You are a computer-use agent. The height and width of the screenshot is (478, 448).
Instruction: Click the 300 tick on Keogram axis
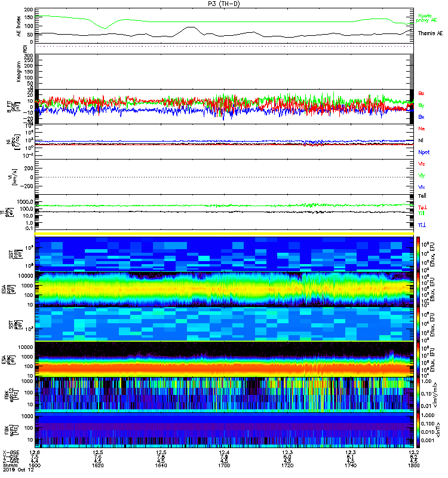click(29, 56)
